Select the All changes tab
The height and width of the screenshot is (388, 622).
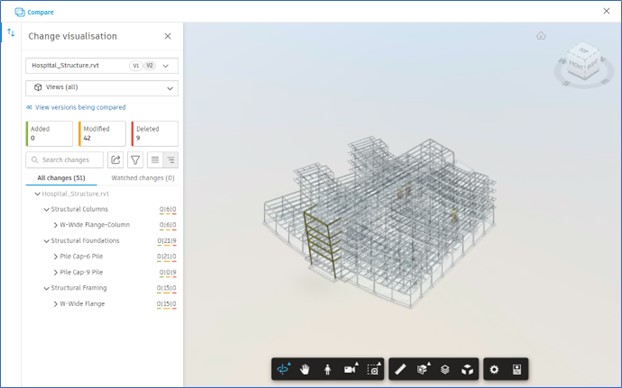pos(61,178)
